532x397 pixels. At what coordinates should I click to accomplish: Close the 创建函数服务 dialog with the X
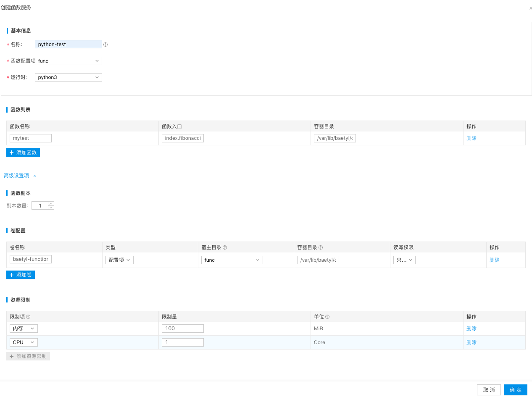530,8
